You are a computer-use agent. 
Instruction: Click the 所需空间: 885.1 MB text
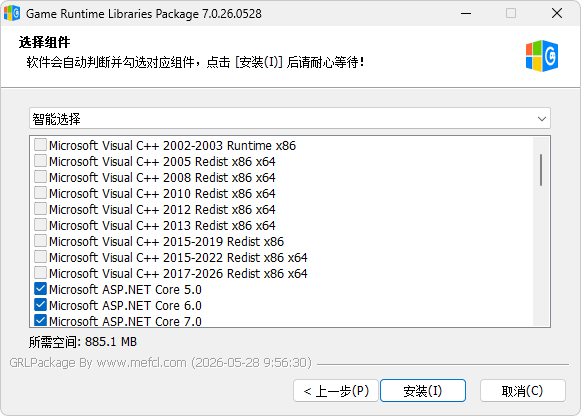click(x=83, y=342)
